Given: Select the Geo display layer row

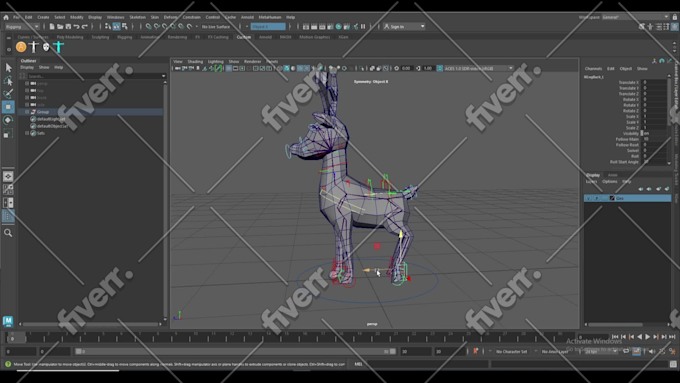Looking at the screenshot, I should coord(628,198).
